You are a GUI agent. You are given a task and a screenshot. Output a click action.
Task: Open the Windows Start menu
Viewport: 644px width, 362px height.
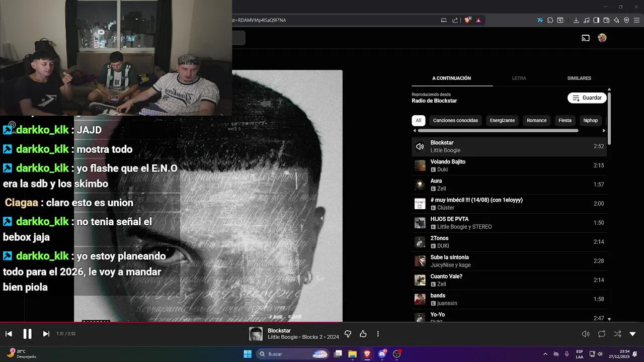pyautogui.click(x=248, y=354)
